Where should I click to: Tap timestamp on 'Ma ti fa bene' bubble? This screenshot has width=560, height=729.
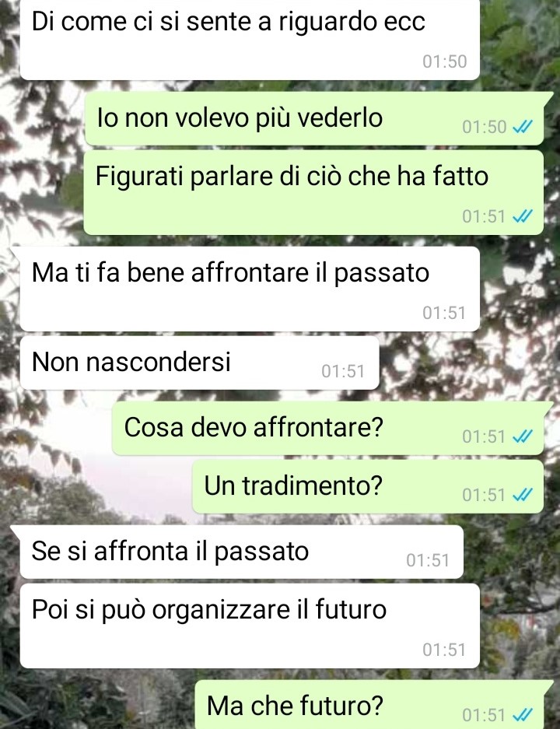coord(444,313)
